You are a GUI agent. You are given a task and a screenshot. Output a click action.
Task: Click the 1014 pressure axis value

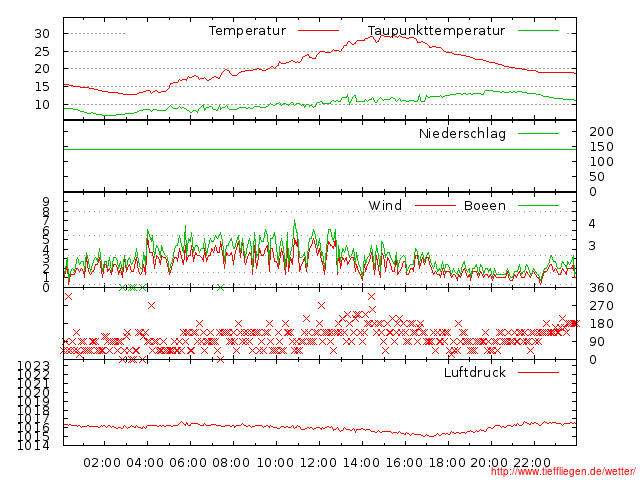click(x=33, y=445)
